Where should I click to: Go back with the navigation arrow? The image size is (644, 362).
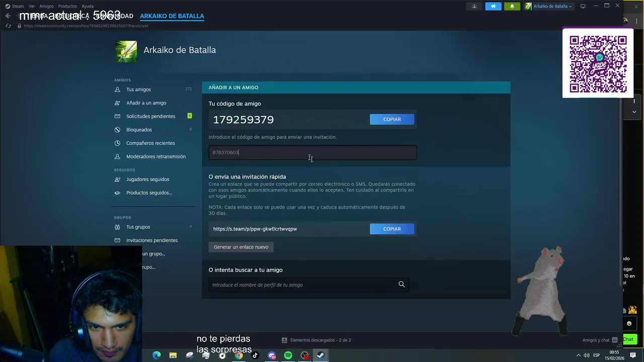pos(8,16)
